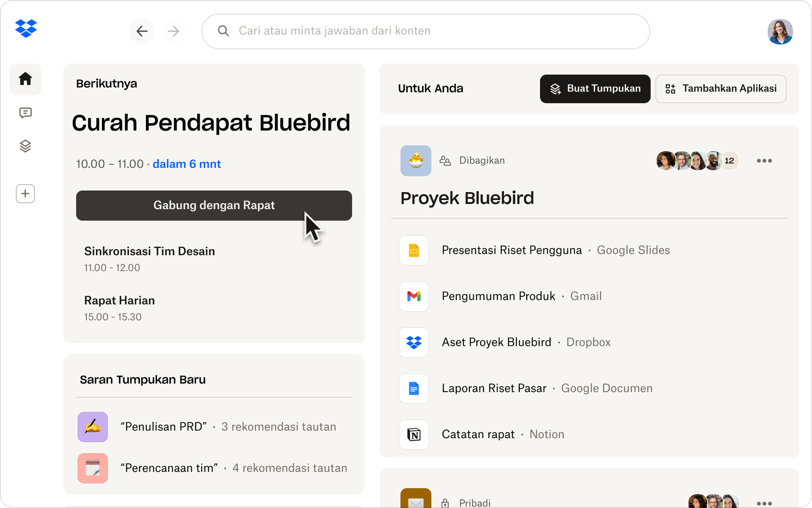Click the Dropbox logo

[x=26, y=28]
